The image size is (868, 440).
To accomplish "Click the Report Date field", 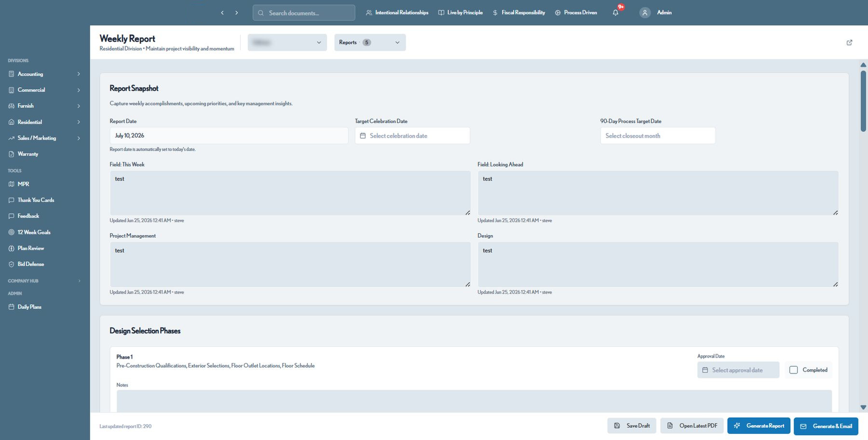I will [x=229, y=135].
